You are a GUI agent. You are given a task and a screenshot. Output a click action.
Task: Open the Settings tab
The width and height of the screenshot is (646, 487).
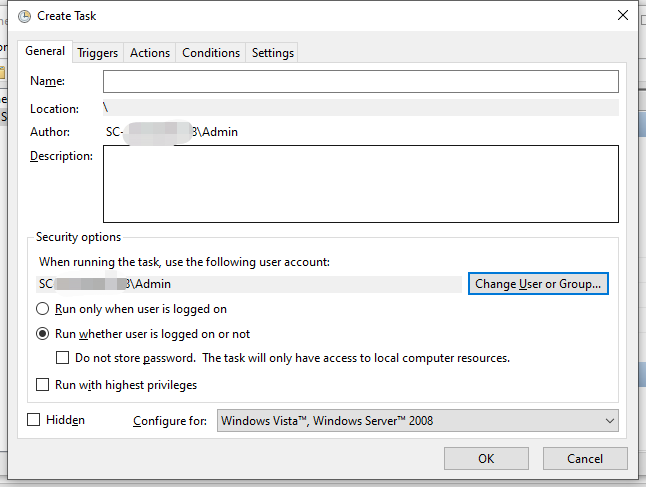pyautogui.click(x=273, y=53)
